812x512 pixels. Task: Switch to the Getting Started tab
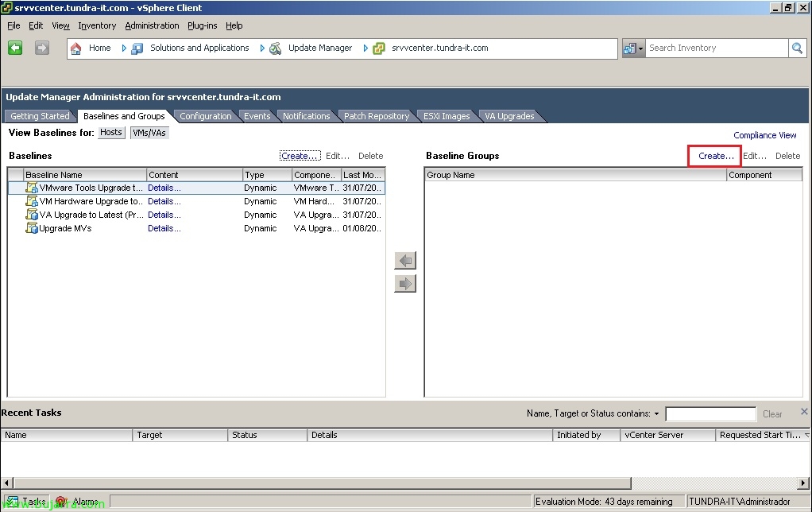click(40, 116)
